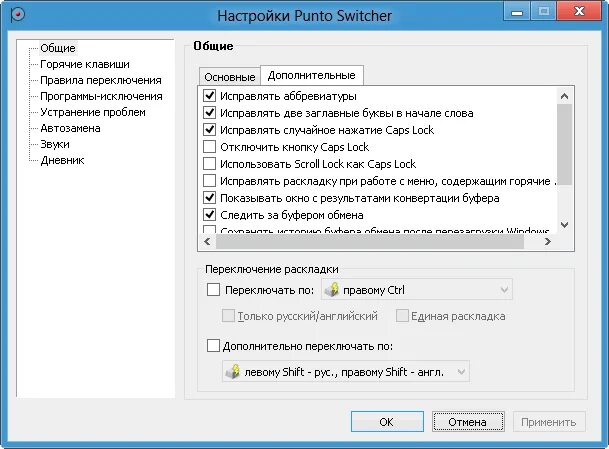Click options list scroll up arrow
The height and width of the screenshot is (449, 609).
coord(565,96)
